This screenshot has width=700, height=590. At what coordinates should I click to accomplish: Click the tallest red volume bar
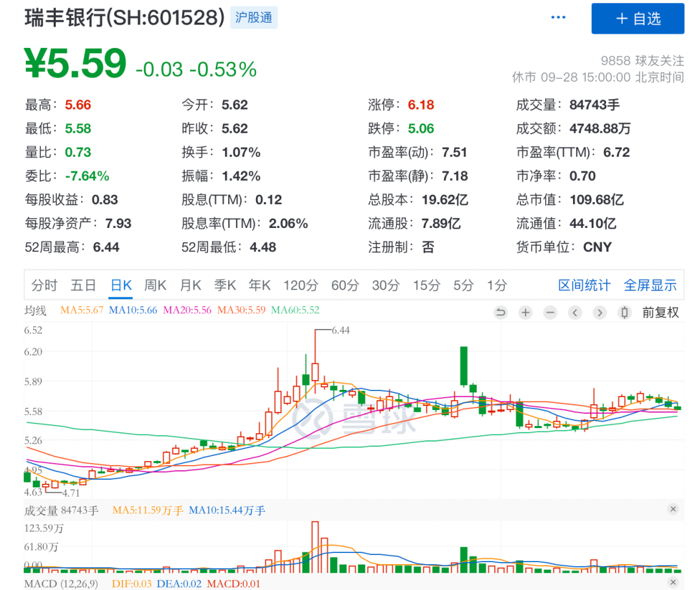[315, 547]
